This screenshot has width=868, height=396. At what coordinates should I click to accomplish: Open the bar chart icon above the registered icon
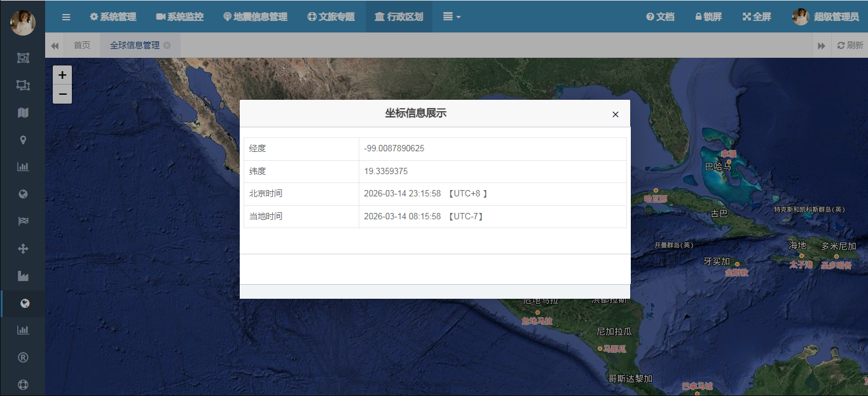tap(23, 331)
